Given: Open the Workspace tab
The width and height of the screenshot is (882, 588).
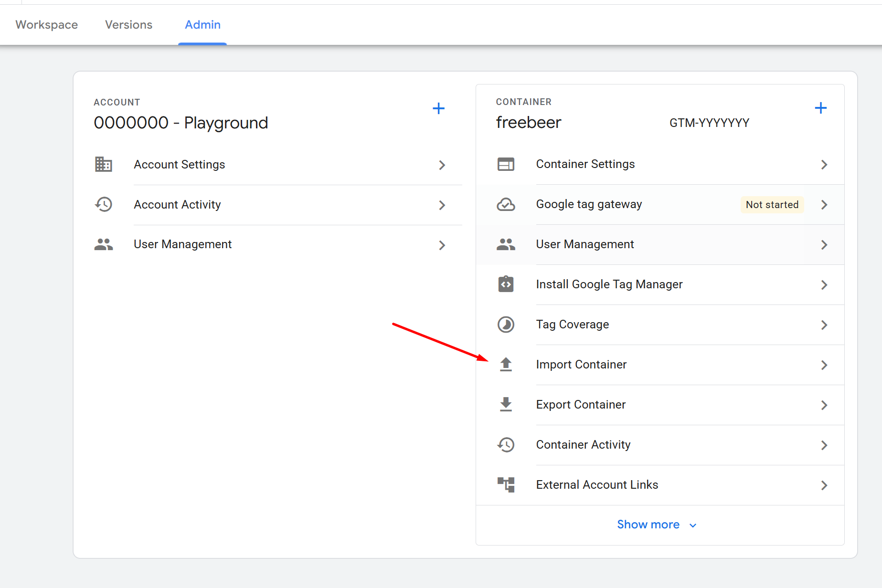Looking at the screenshot, I should click(46, 25).
